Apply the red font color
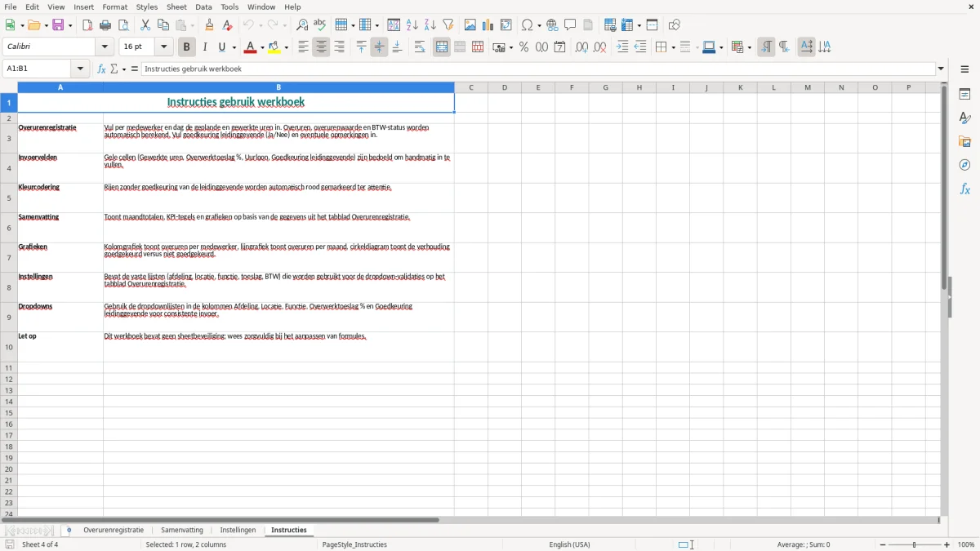Viewport: 980px width, 551px height. [x=251, y=47]
